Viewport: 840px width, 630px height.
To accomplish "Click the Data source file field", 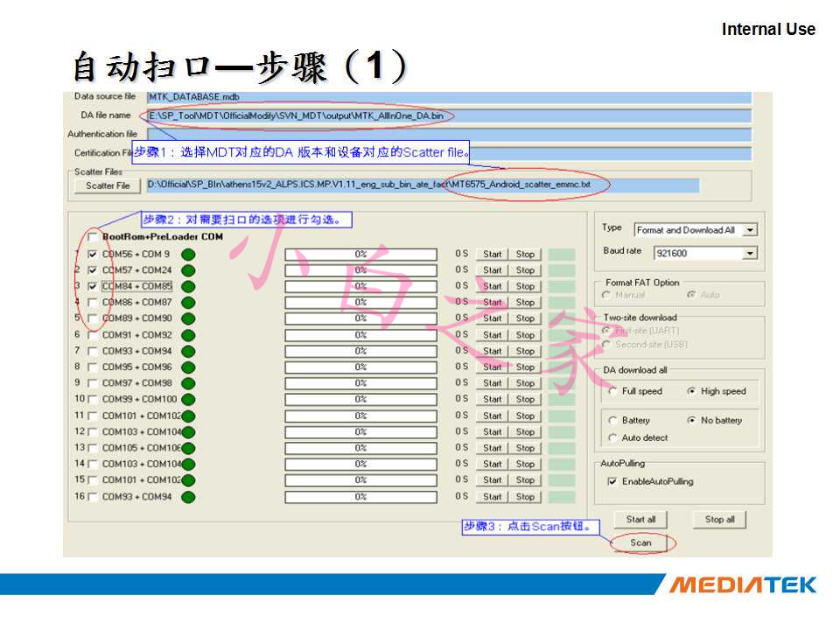I will click(450, 97).
